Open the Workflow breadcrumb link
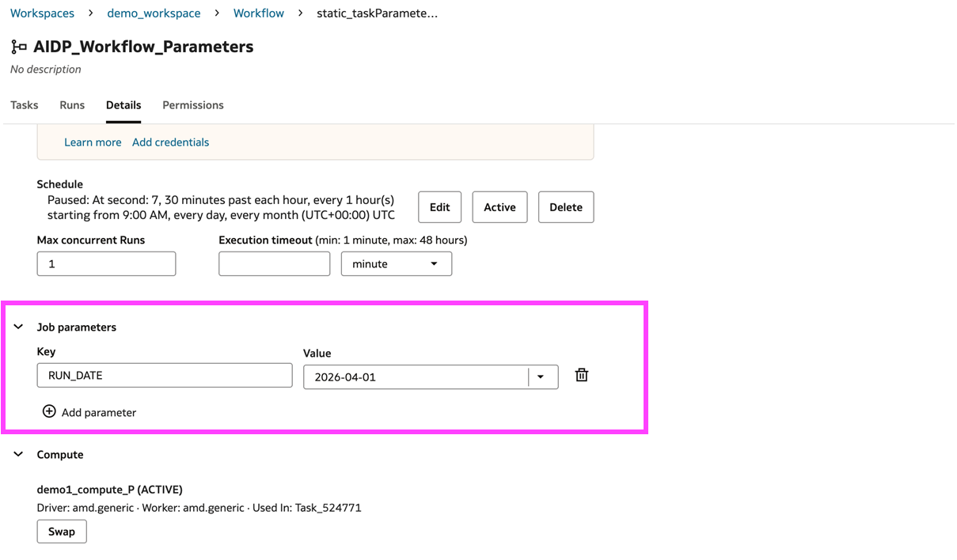Screen dimensions: 957x560 259,13
